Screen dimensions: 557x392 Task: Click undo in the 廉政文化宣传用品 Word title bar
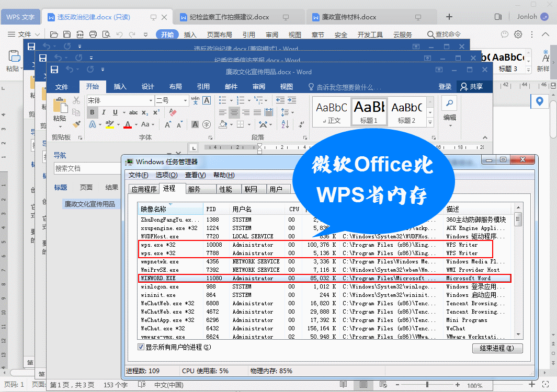(x=70, y=70)
